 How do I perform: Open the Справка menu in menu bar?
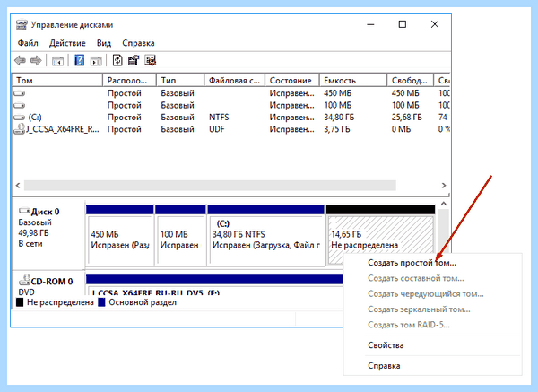138,43
